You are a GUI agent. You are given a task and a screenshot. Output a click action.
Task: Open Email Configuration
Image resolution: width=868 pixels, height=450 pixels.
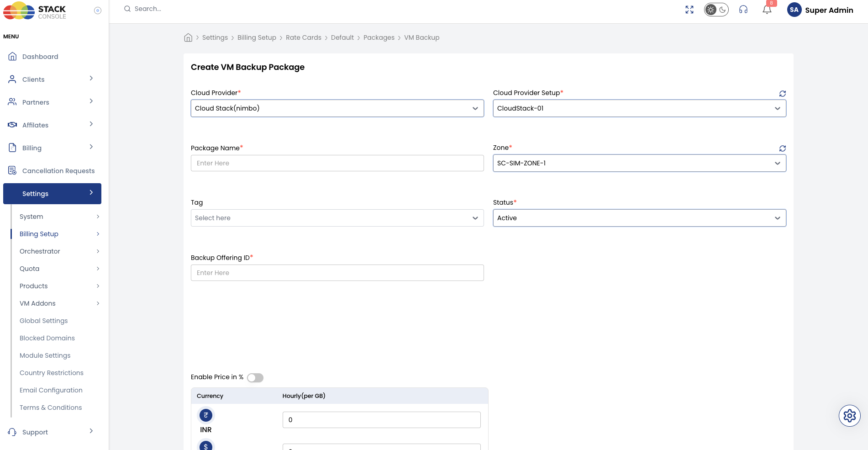[x=51, y=390]
